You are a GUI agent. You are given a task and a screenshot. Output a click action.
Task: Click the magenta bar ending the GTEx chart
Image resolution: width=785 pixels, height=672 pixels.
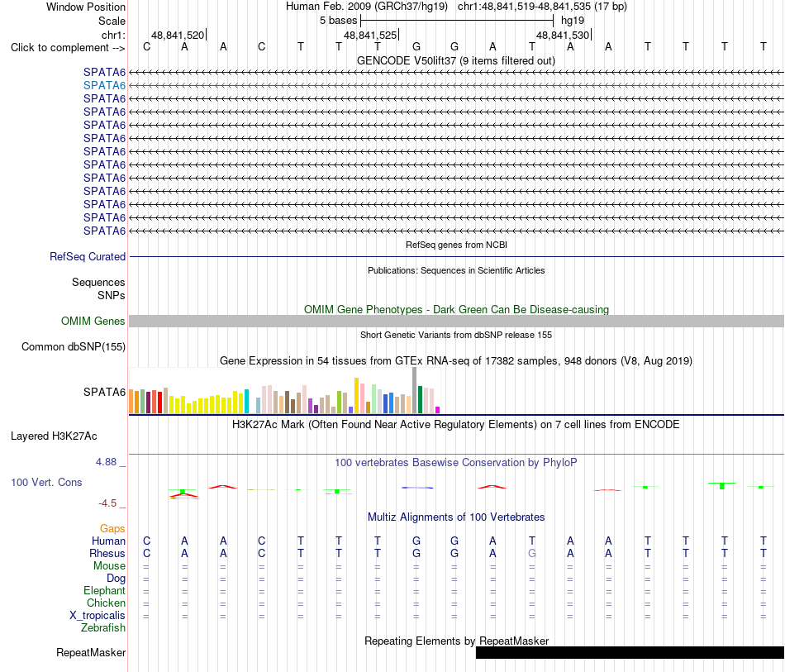(x=438, y=410)
